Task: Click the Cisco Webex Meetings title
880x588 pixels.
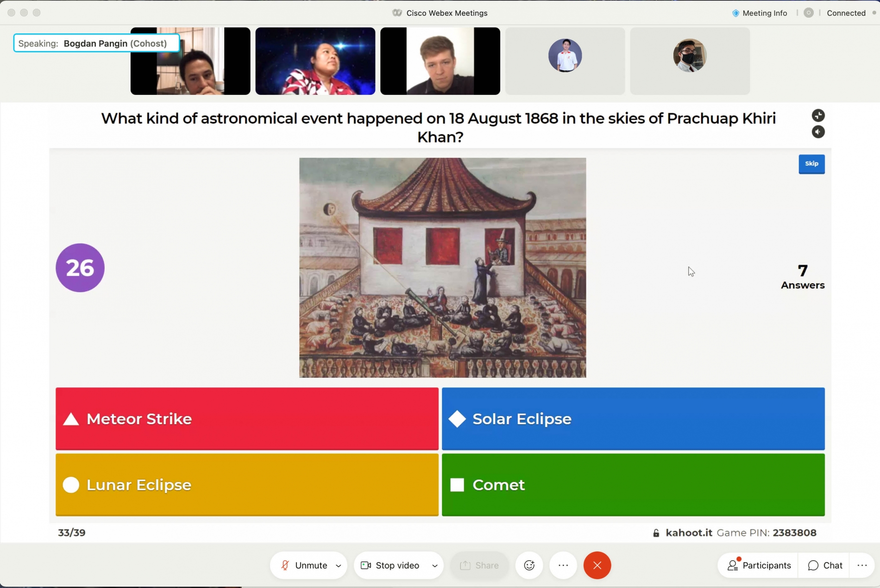Action: click(446, 13)
